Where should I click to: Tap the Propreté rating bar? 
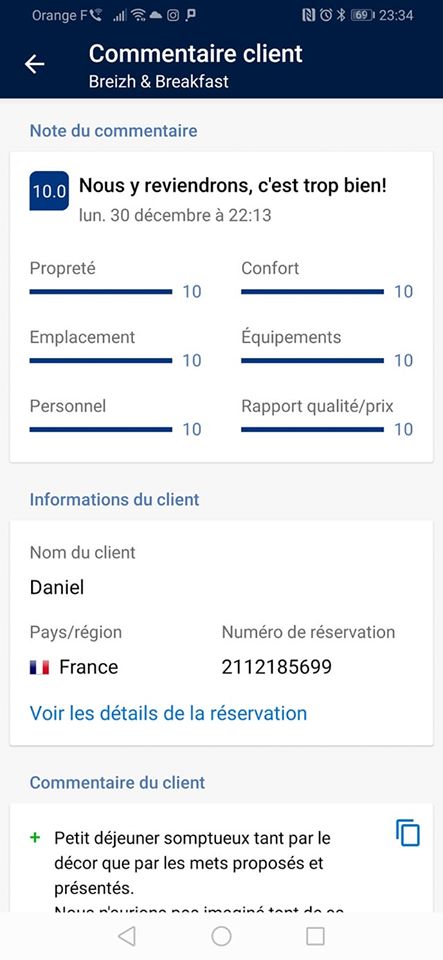101,291
